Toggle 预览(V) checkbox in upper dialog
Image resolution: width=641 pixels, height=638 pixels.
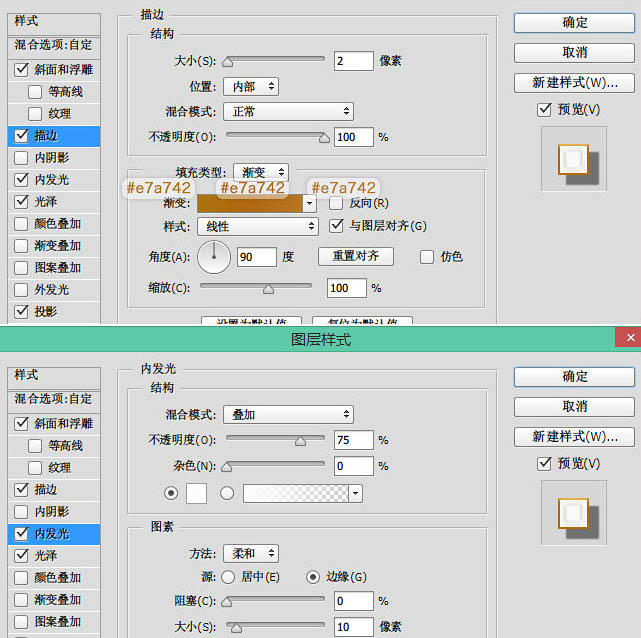tap(544, 110)
